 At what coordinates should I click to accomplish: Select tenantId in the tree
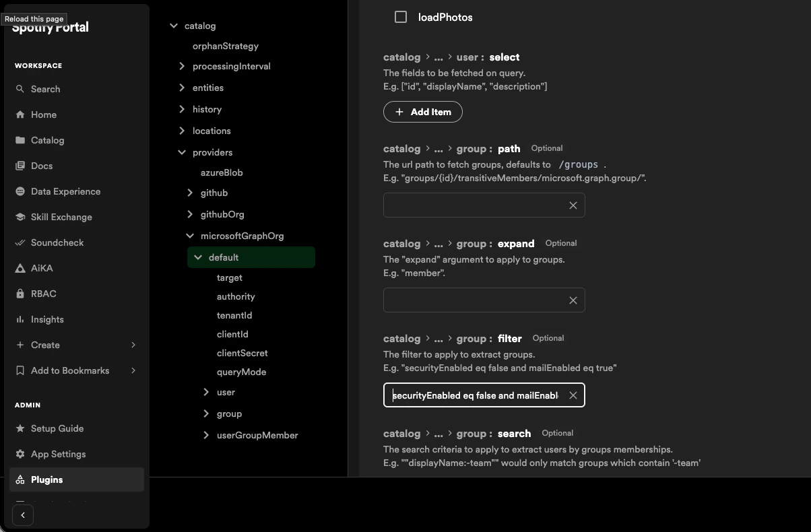click(234, 315)
